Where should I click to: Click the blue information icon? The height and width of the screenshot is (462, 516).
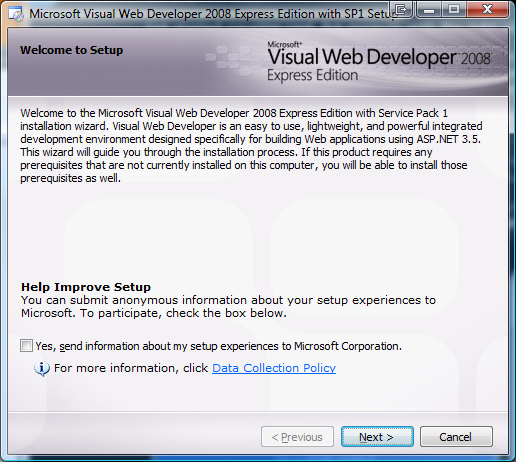(42, 369)
